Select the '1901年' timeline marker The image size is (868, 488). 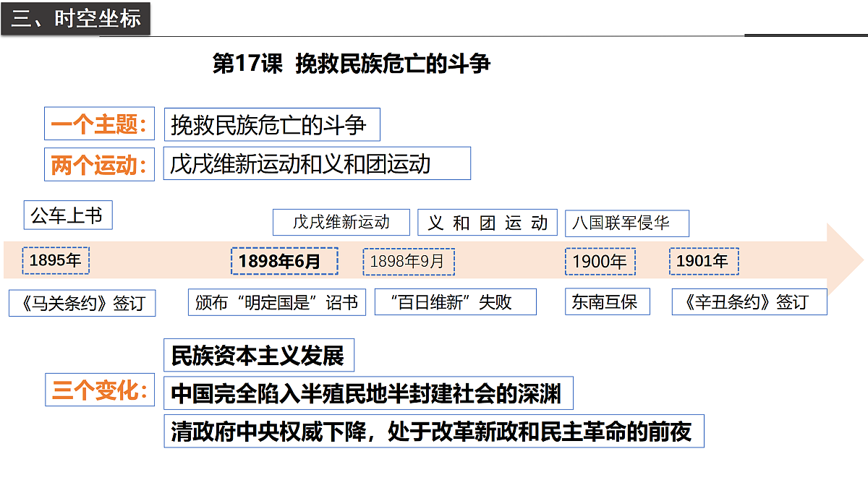[704, 261]
